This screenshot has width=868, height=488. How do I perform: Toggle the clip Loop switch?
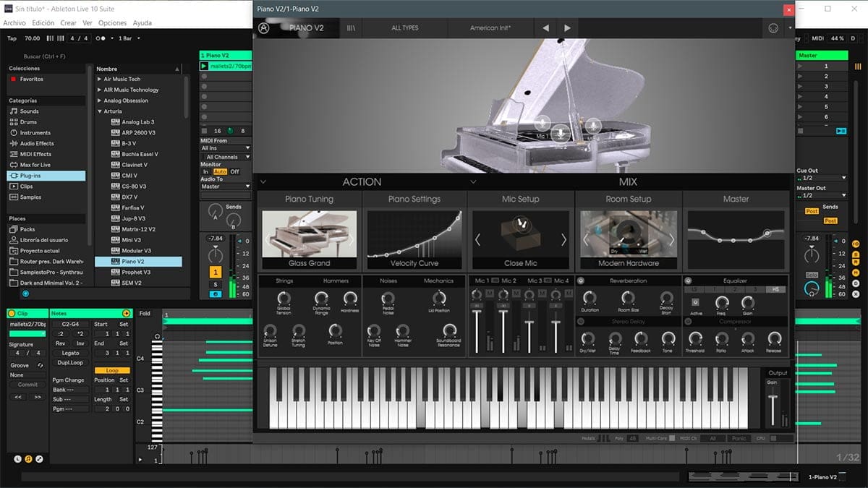(112, 370)
